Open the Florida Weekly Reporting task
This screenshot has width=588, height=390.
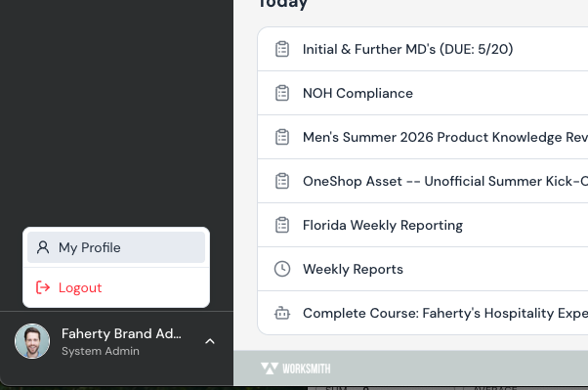point(423,225)
